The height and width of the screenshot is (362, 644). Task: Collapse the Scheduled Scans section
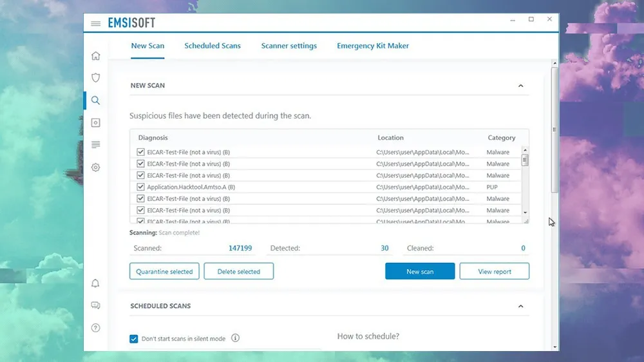pos(520,307)
